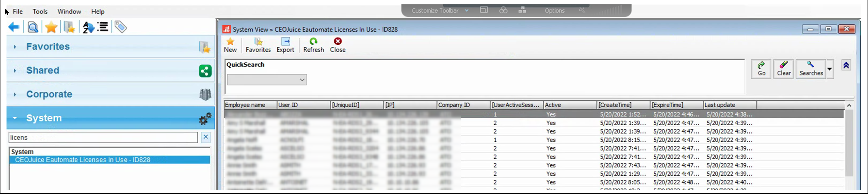This screenshot has height=194, width=868.
Task: Collapse search panel with double chevron
Action: pos(846,65)
